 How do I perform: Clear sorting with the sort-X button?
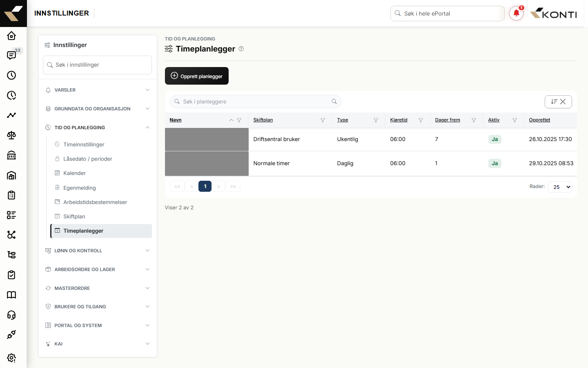[x=558, y=102]
